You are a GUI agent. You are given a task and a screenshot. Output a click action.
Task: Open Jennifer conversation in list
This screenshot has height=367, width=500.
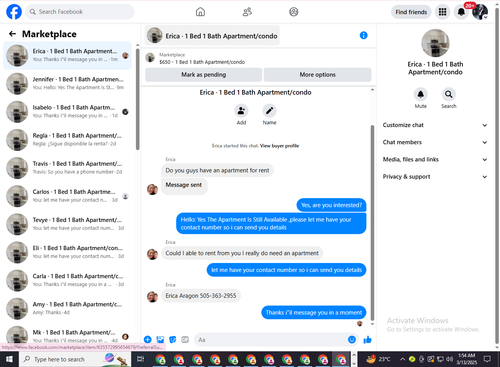click(x=67, y=83)
